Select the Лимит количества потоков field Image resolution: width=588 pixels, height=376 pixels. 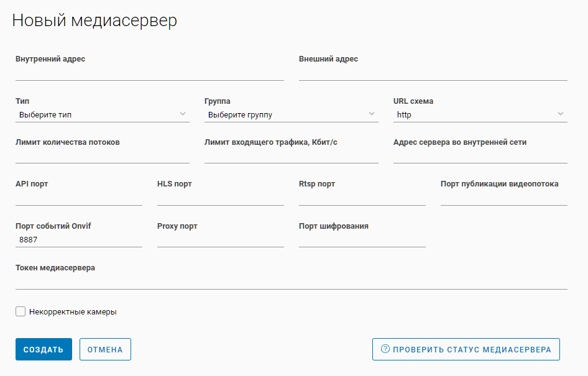(103, 155)
